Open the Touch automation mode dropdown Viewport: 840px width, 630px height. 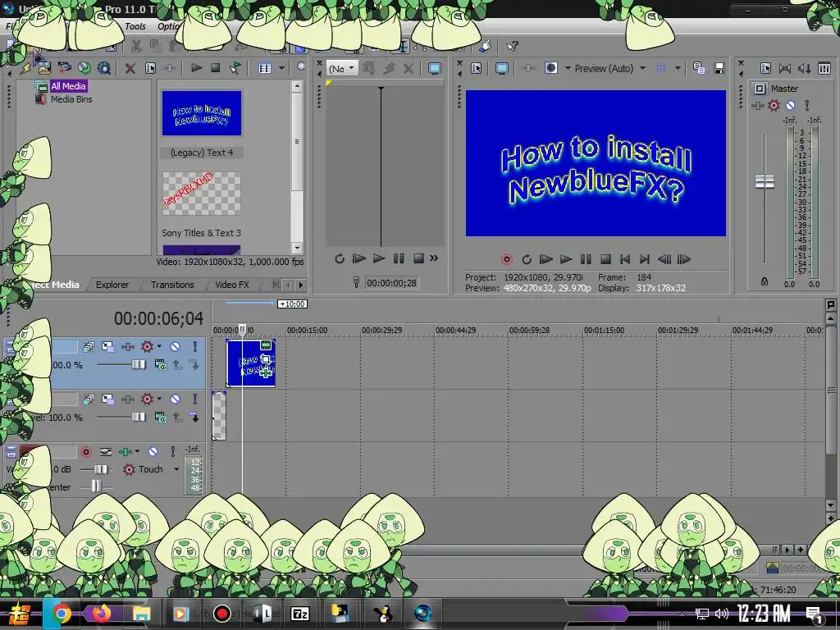tap(176, 469)
